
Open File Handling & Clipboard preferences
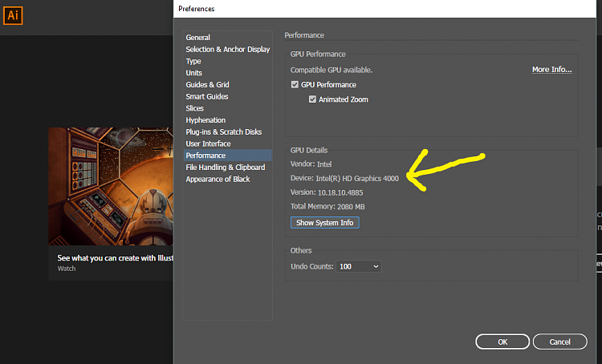226,168
